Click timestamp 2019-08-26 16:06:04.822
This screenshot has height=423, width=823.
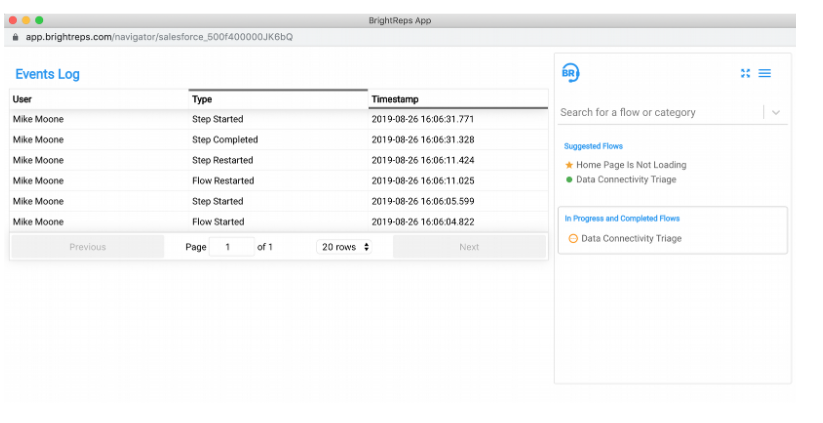pos(423,222)
